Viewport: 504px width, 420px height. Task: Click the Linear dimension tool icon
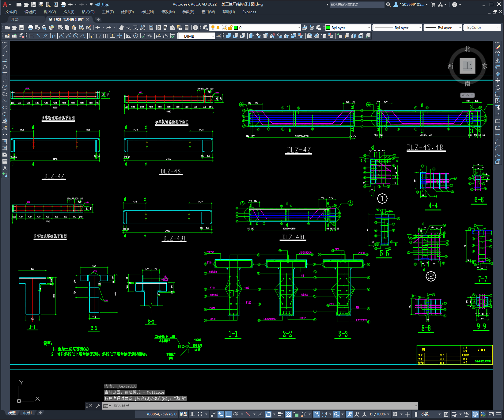[x=32, y=36]
